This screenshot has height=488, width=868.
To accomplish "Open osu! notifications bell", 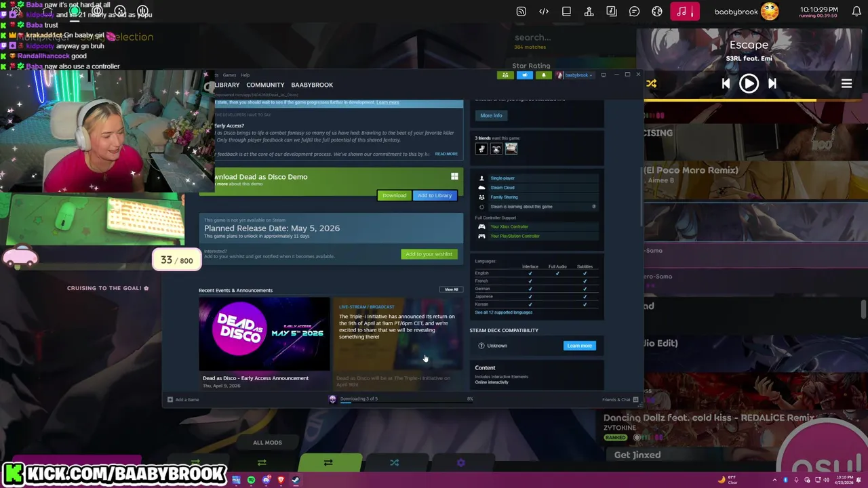I will coord(856,12).
